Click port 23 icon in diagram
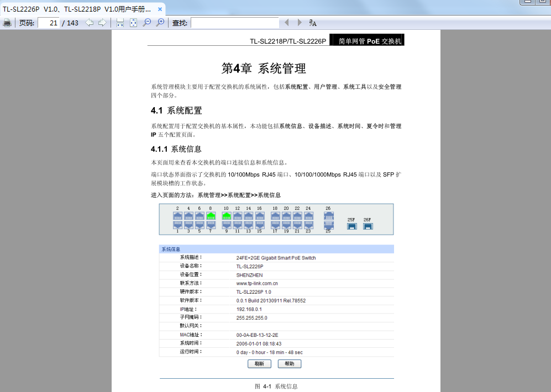Image resolution: width=551 pixels, height=392 pixels. (309, 225)
